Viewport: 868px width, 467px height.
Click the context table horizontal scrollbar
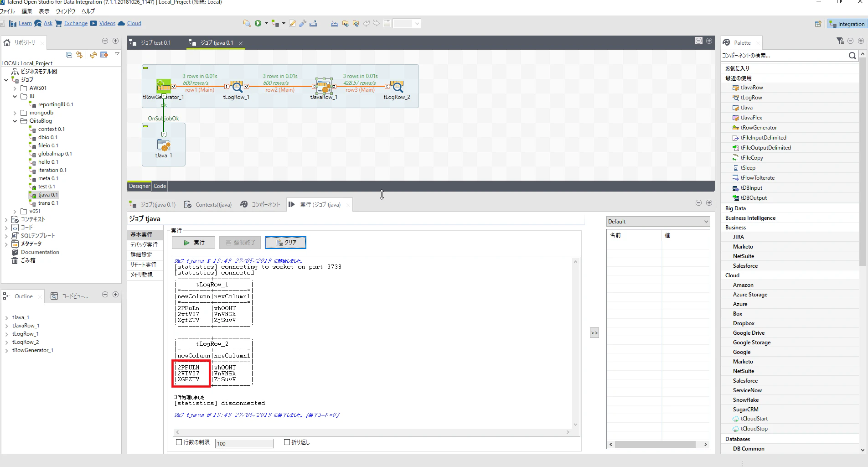(655, 444)
